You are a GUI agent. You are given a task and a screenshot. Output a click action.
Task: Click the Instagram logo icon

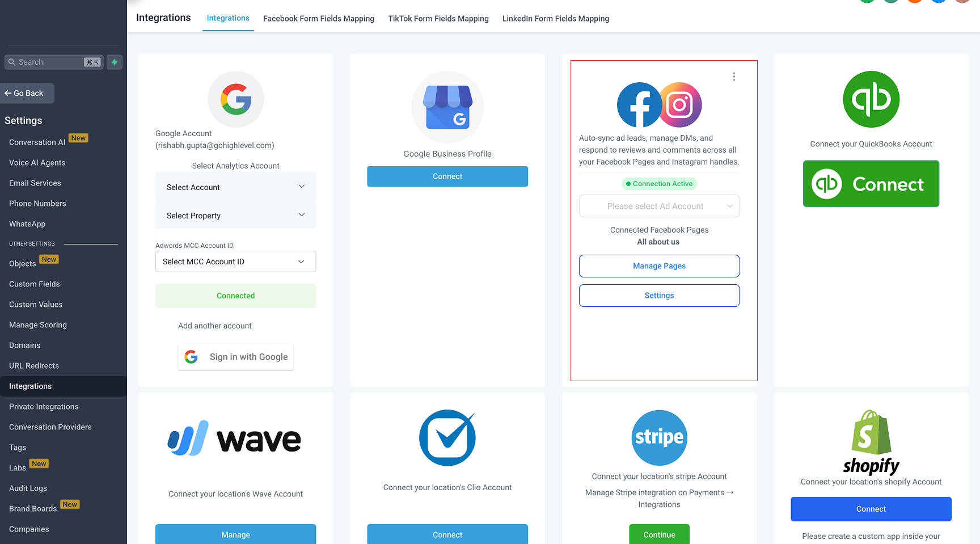tap(680, 105)
